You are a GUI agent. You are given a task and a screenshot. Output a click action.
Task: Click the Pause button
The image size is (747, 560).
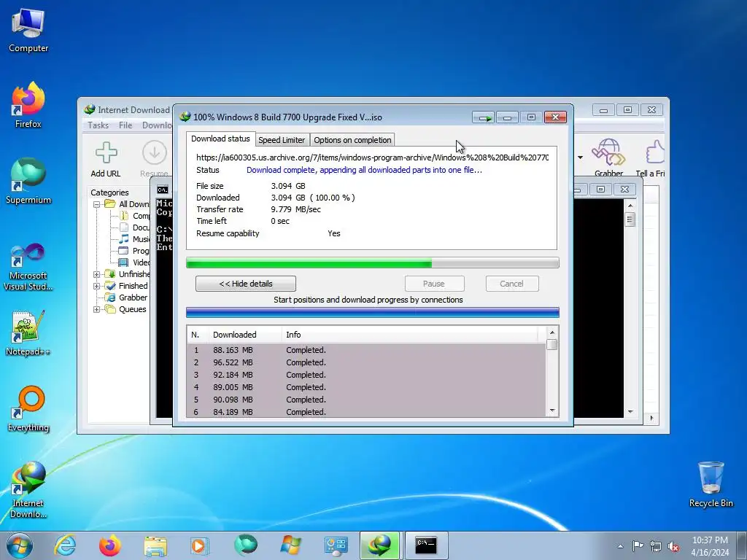[x=434, y=284]
